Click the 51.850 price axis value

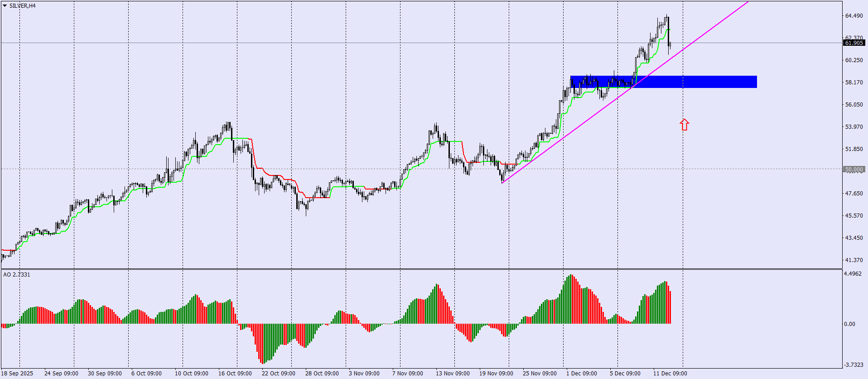854,149
